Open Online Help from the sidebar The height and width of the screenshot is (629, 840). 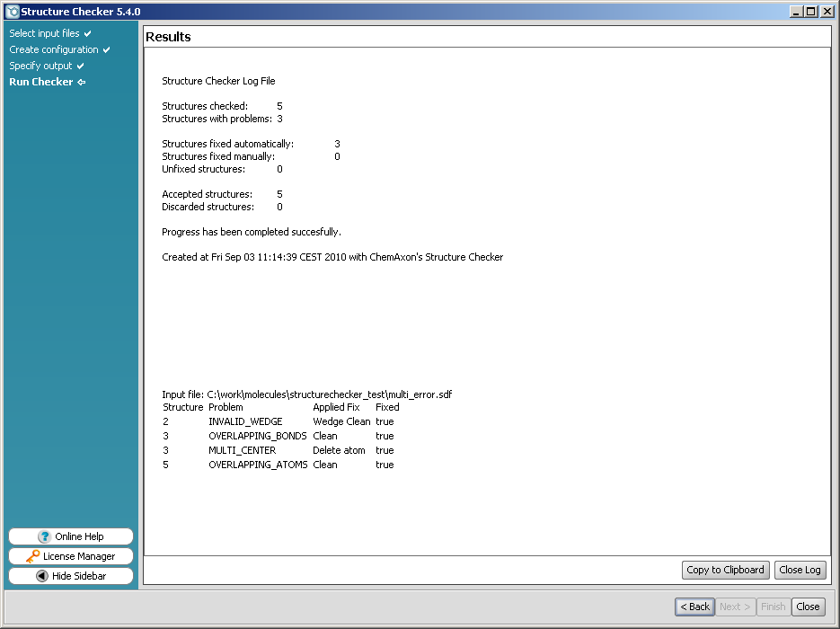click(x=71, y=536)
